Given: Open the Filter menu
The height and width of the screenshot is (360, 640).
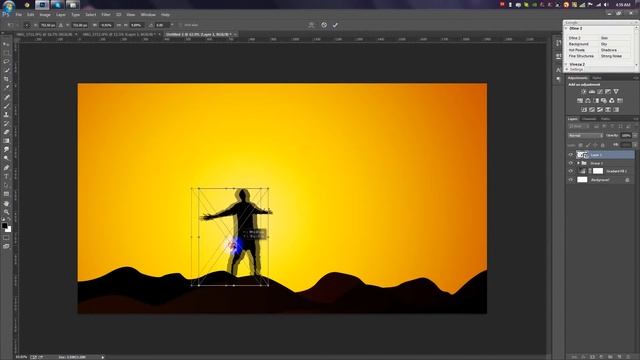Looking at the screenshot, I should coord(106,15).
